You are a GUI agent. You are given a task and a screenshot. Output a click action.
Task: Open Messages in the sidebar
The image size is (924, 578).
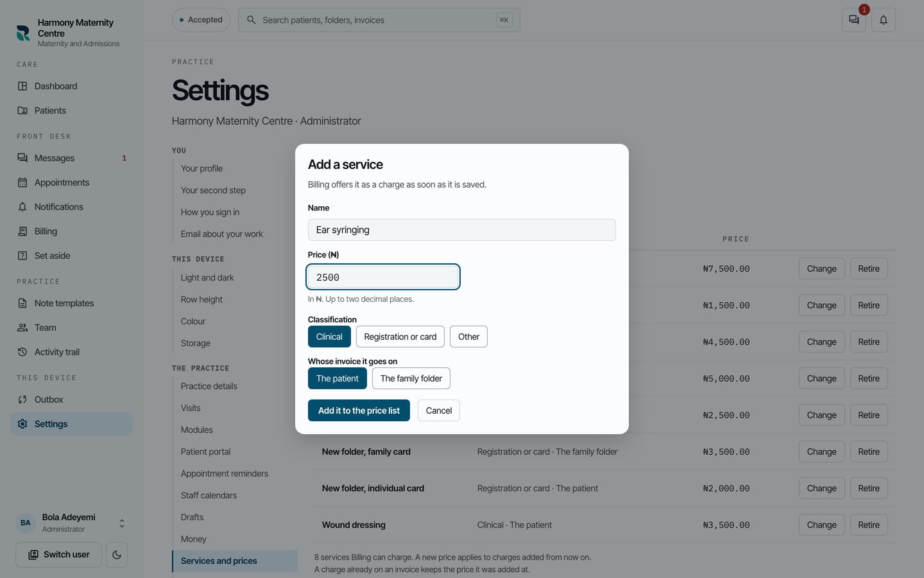point(71,158)
